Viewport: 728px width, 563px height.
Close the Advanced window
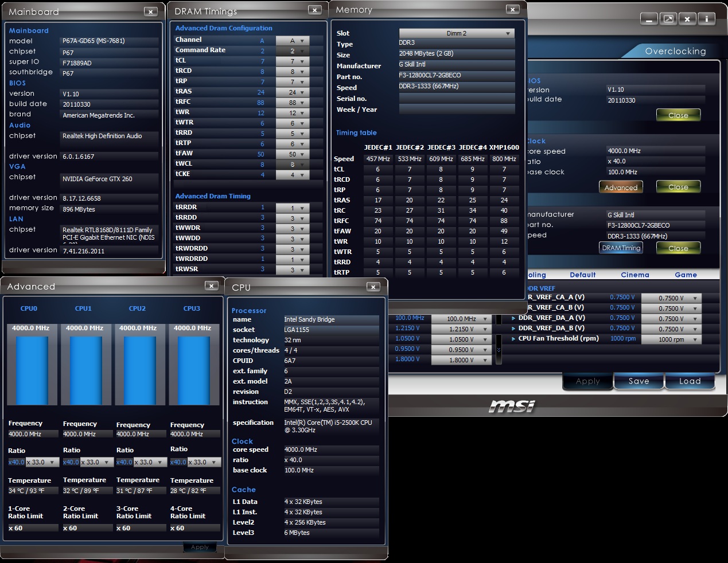(211, 286)
